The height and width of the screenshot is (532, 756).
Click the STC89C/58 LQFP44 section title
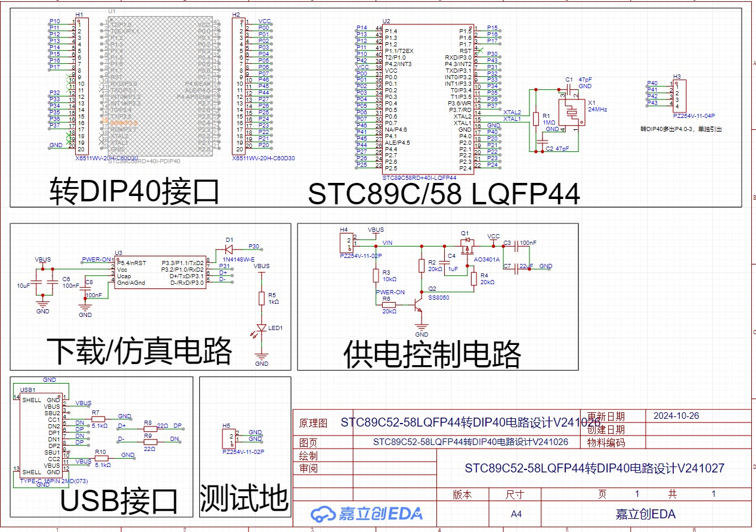point(444,194)
